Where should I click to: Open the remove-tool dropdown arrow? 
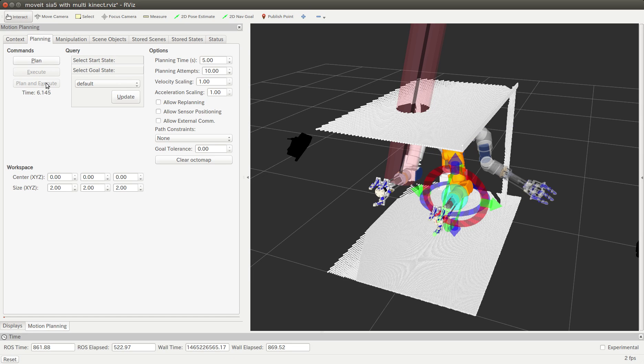[324, 17]
